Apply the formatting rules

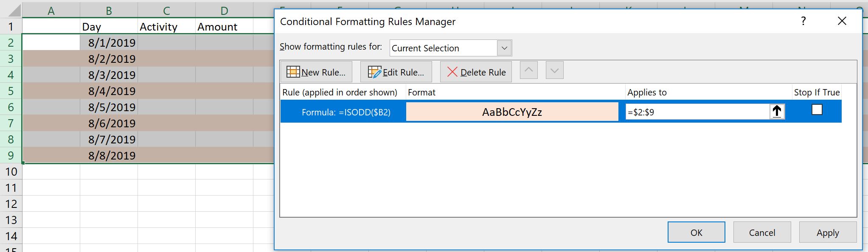tap(828, 232)
